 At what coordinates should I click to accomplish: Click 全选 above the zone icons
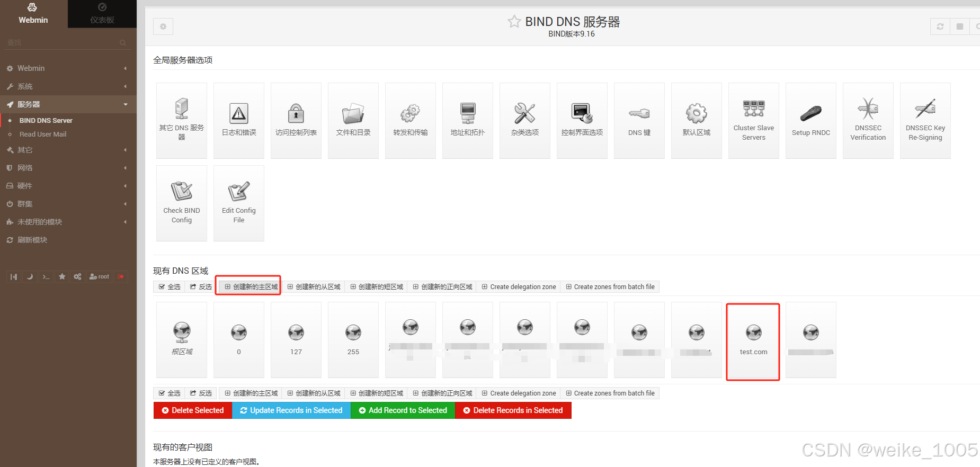170,286
